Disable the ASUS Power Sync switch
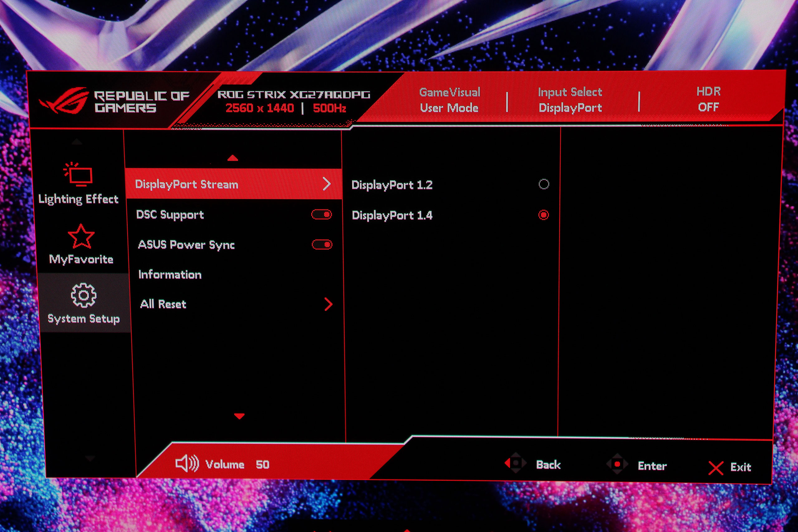 (x=322, y=245)
